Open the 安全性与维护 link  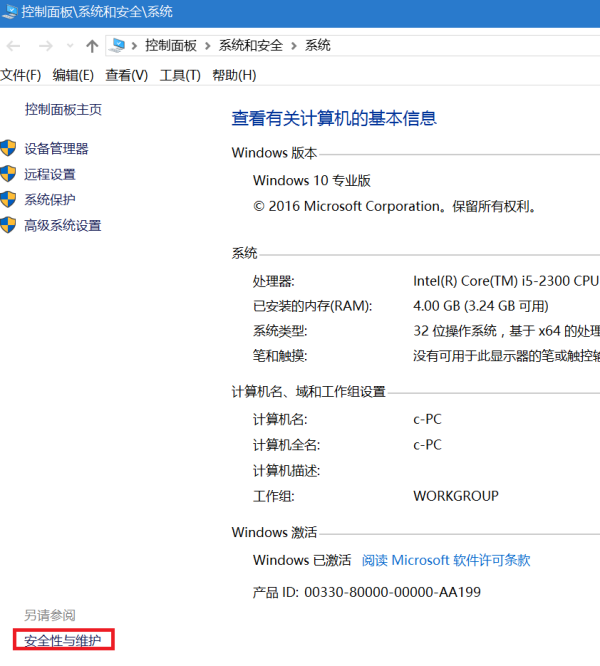tap(63, 640)
